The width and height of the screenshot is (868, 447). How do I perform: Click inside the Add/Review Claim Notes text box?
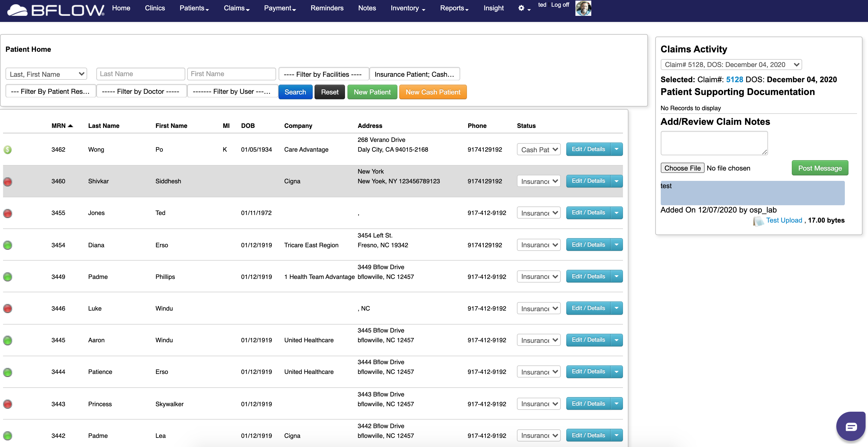(x=714, y=143)
